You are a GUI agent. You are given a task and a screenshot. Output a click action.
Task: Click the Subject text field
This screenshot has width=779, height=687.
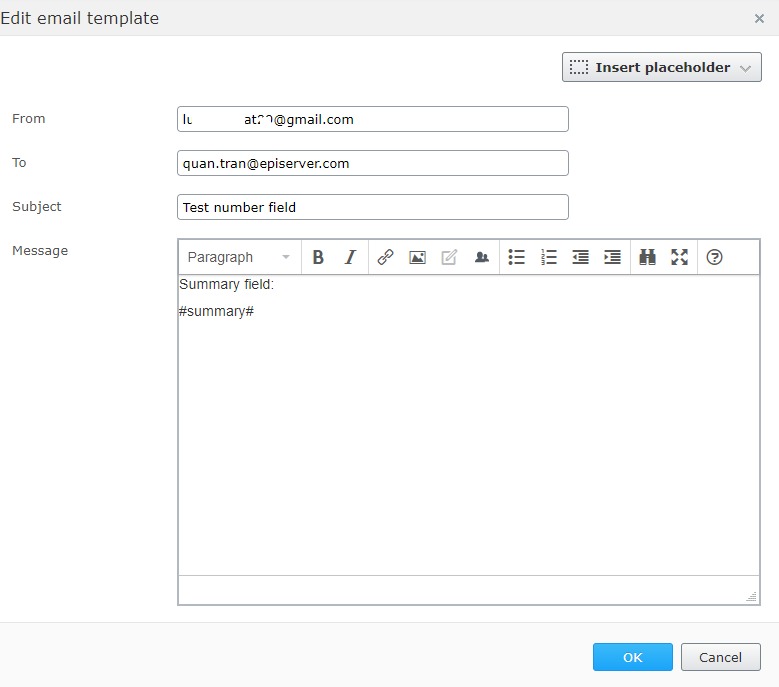(372, 207)
